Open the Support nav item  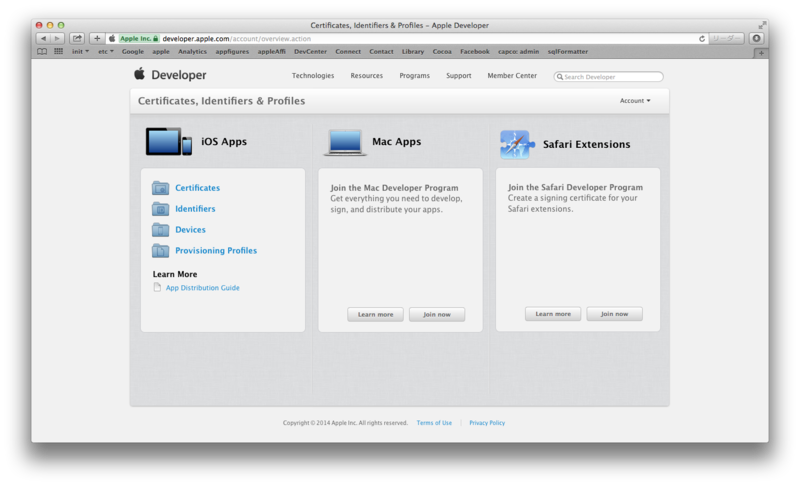pos(459,75)
